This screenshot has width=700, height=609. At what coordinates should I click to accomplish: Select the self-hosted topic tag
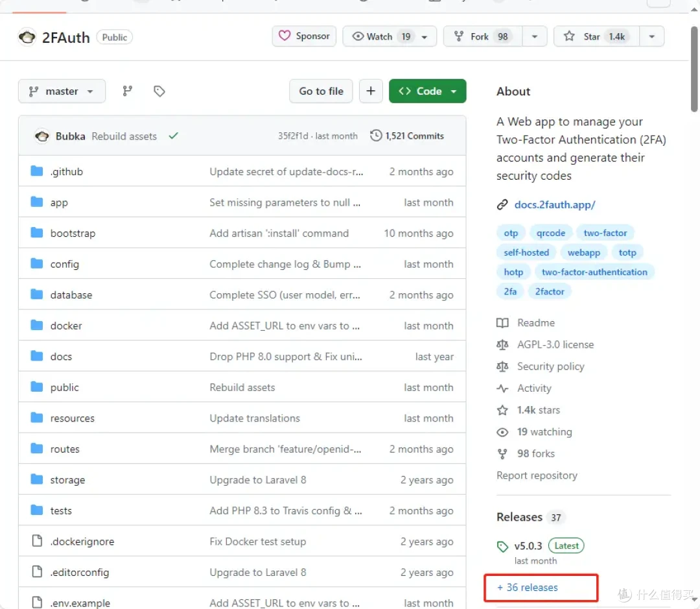click(526, 252)
